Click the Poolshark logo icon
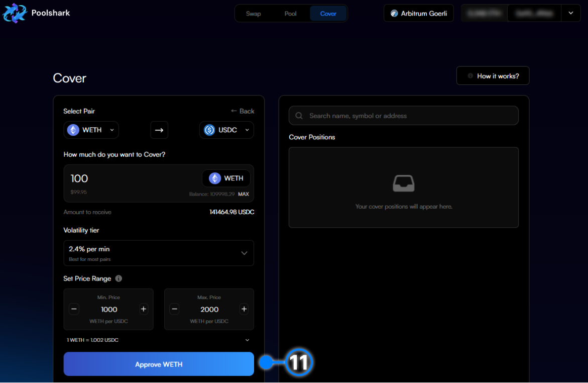The image size is (588, 383). (15, 13)
